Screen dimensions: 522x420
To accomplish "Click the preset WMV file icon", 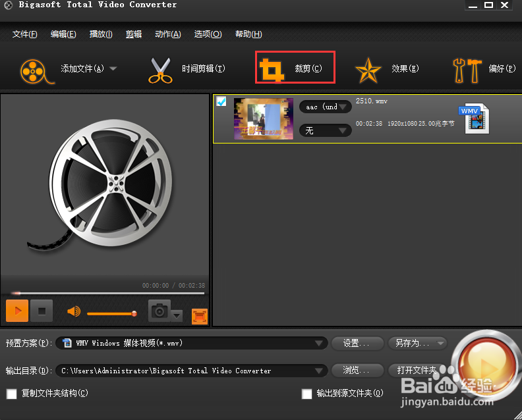I will tap(67, 343).
